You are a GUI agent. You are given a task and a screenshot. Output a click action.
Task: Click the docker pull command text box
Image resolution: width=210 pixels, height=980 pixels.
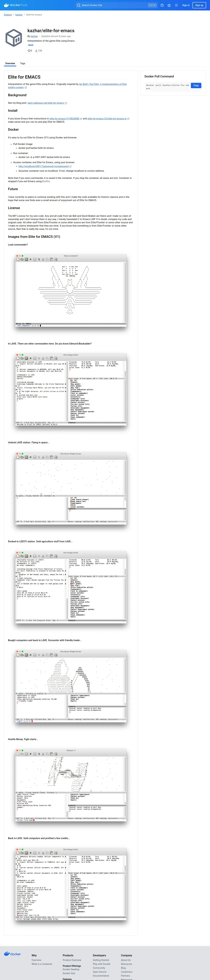167,87
